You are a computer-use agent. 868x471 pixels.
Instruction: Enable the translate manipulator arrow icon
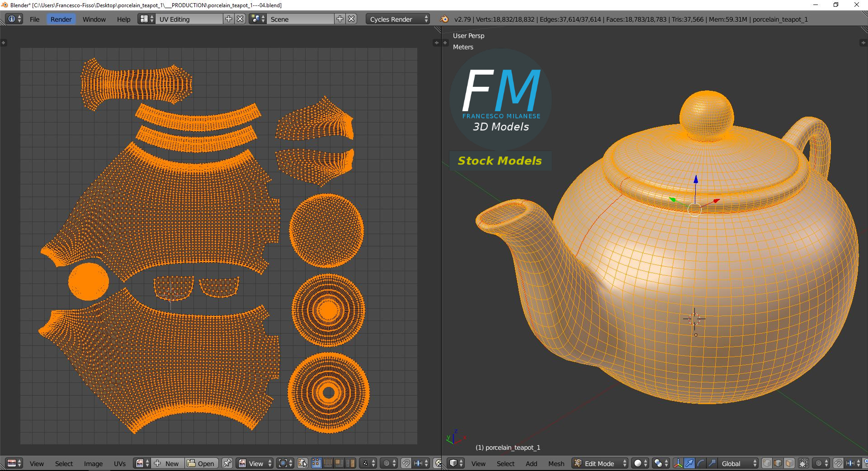tap(689, 463)
